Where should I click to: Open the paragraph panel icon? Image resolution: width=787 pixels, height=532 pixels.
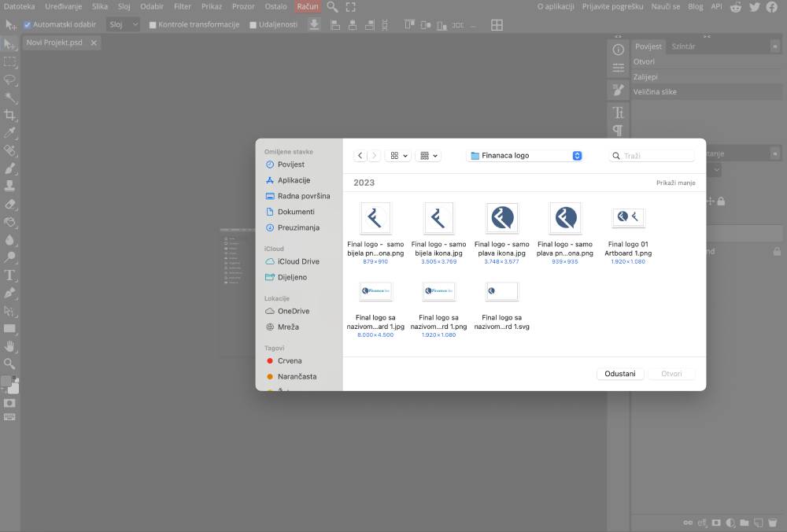pyautogui.click(x=619, y=130)
